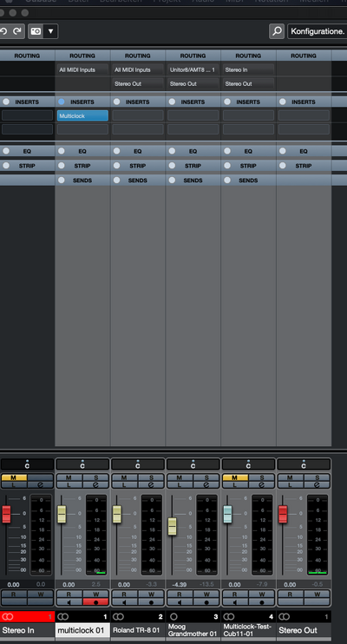Image resolution: width=347 pixels, height=644 pixels.
Task: Toggle the EQ bypass on Roland TR-8 01
Action: pyautogui.click(x=116, y=151)
